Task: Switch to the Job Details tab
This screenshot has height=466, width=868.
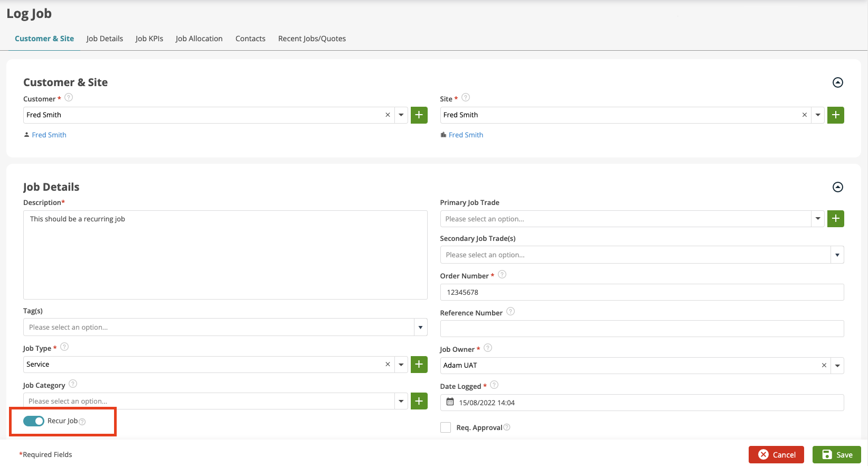Action: click(105, 39)
